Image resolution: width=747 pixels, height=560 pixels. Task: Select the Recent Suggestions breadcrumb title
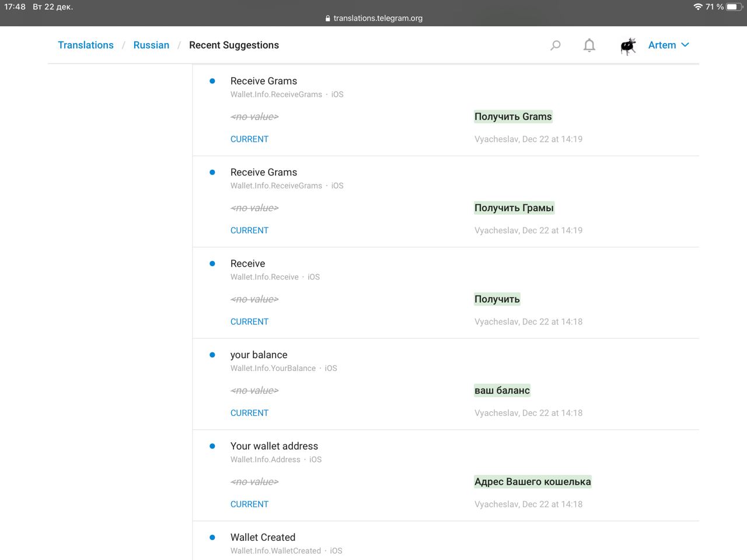[234, 45]
